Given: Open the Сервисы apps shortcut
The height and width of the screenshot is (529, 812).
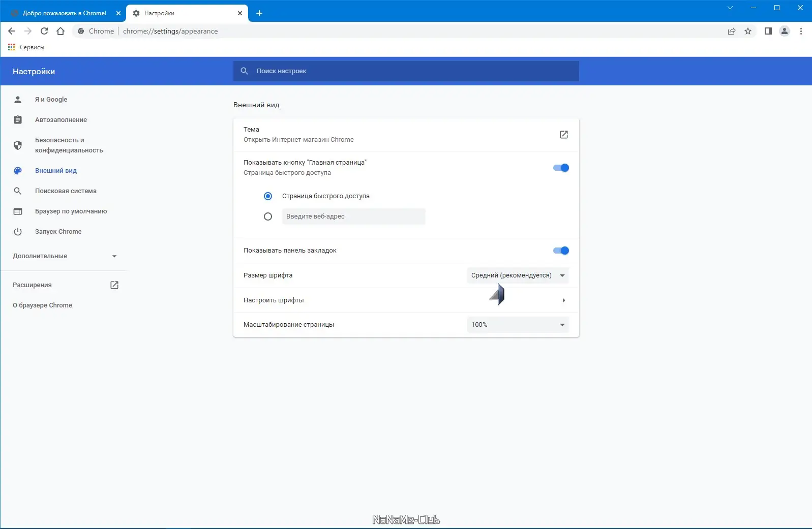Looking at the screenshot, I should click(26, 47).
